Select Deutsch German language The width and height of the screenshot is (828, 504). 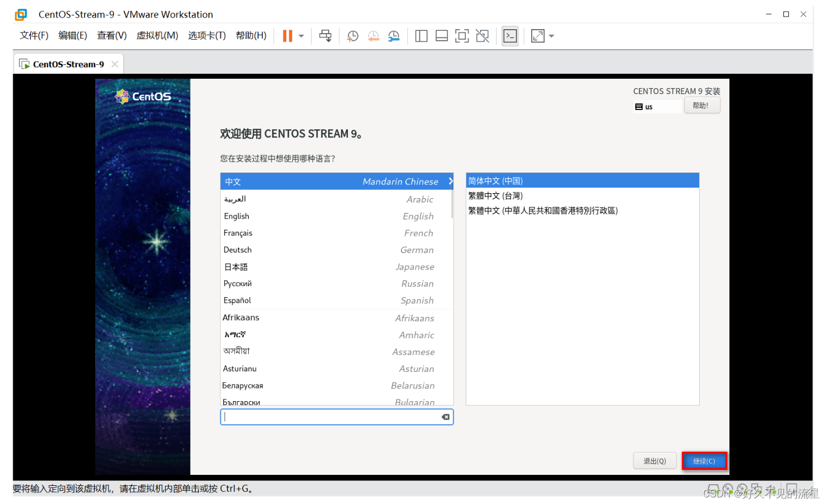(x=336, y=250)
